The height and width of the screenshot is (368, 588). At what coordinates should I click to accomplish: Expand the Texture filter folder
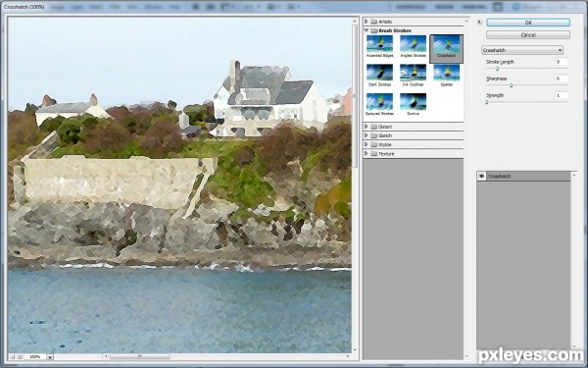(x=367, y=154)
